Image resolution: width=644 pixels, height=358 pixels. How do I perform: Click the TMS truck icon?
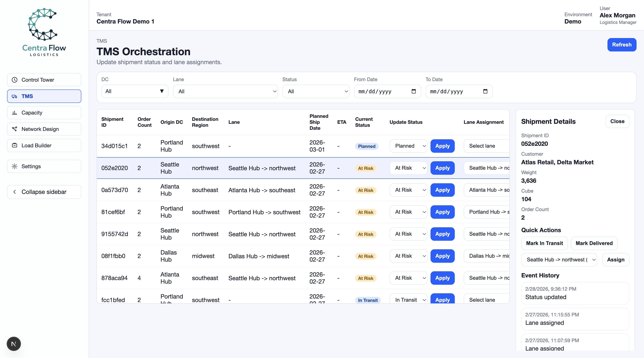[15, 96]
